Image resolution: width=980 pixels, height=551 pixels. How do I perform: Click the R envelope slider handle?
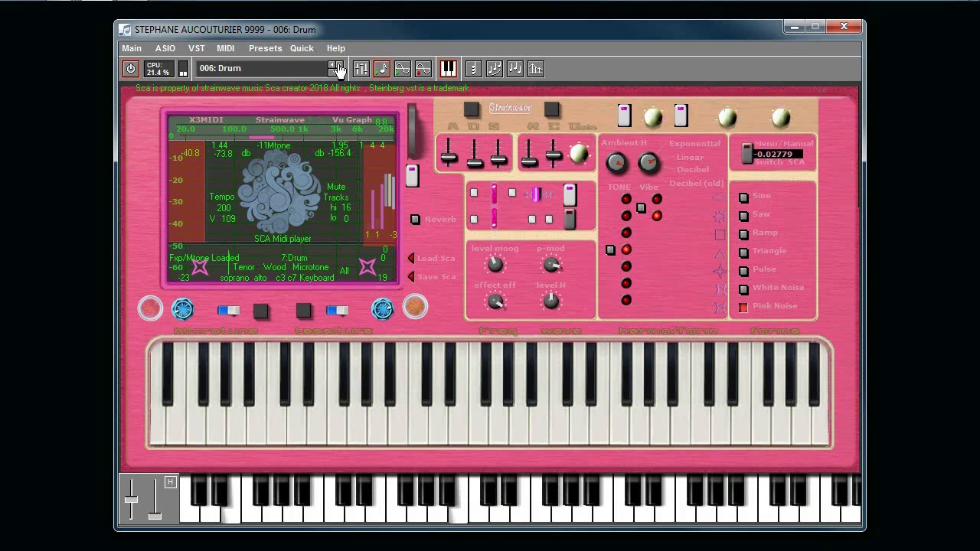pos(529,161)
